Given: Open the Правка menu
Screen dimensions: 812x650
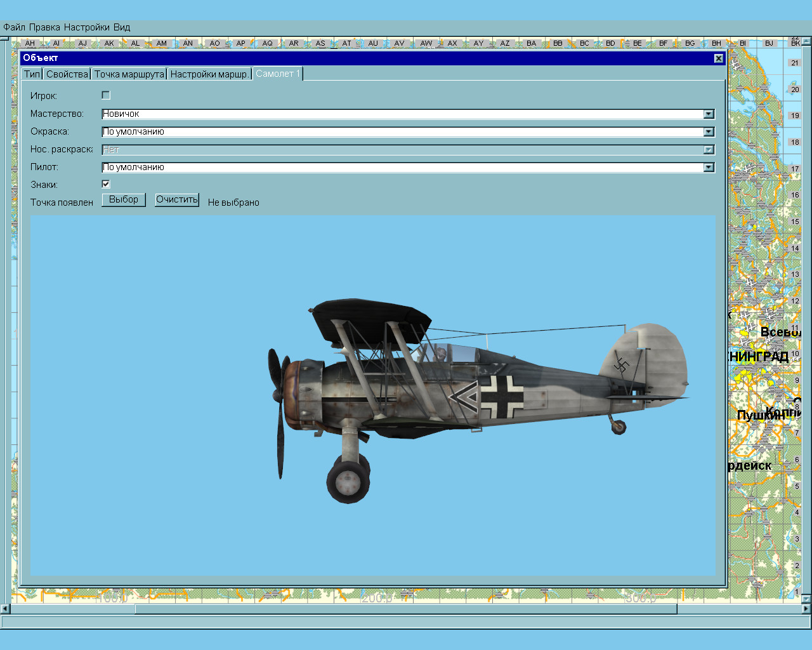Looking at the screenshot, I should (x=44, y=27).
